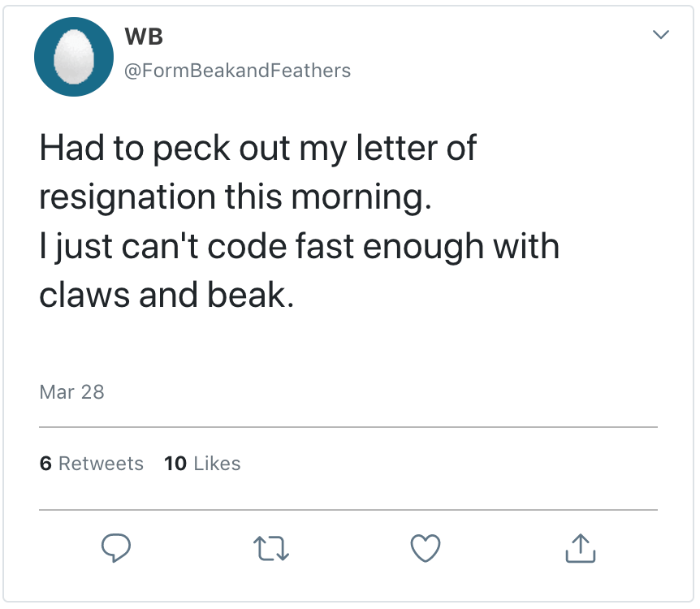Like the tweet with the heart icon
Screen dimensions: 700x609
click(x=425, y=549)
